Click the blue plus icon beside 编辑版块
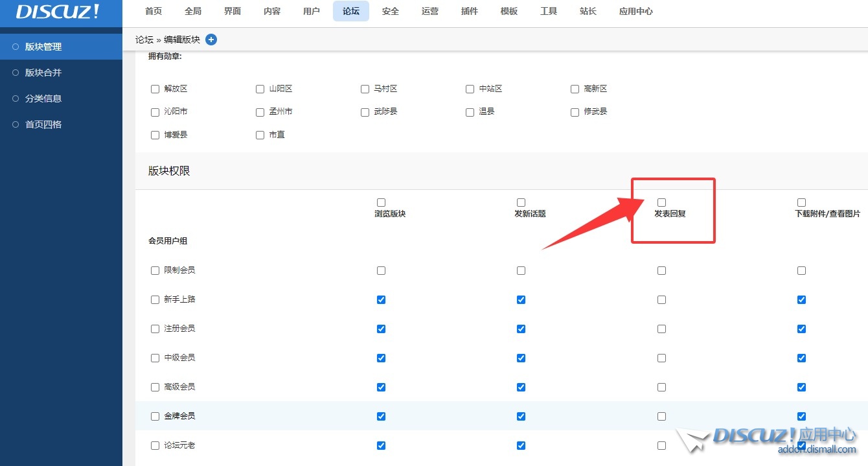This screenshot has width=868, height=466. (211, 40)
